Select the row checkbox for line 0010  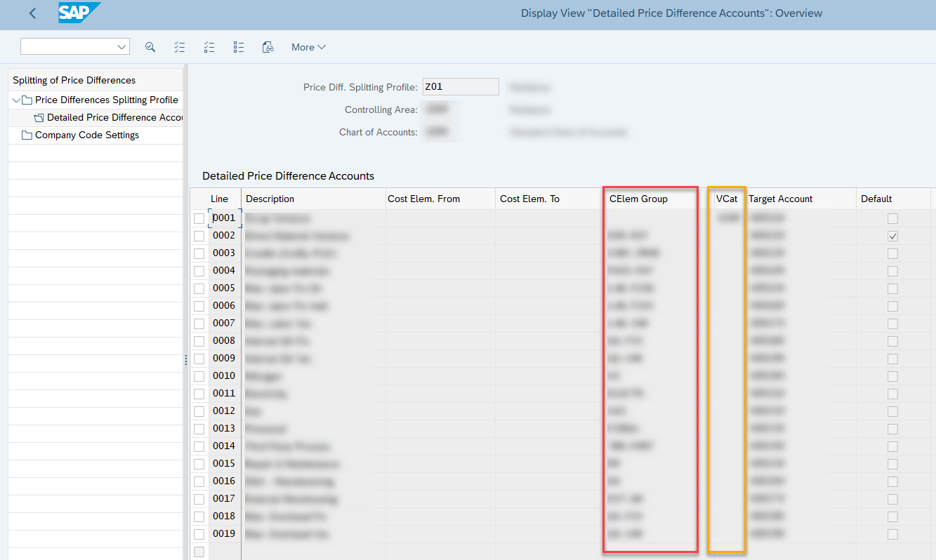pyautogui.click(x=199, y=376)
